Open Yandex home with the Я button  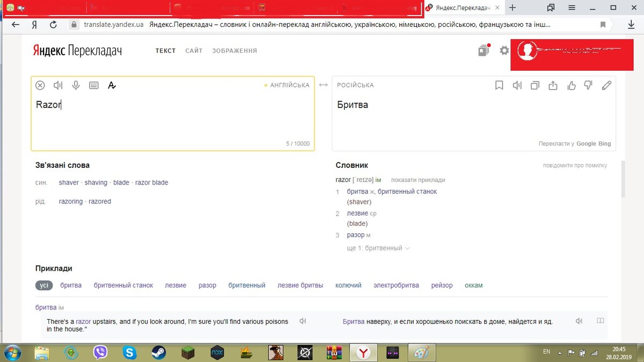pyautogui.click(x=34, y=25)
